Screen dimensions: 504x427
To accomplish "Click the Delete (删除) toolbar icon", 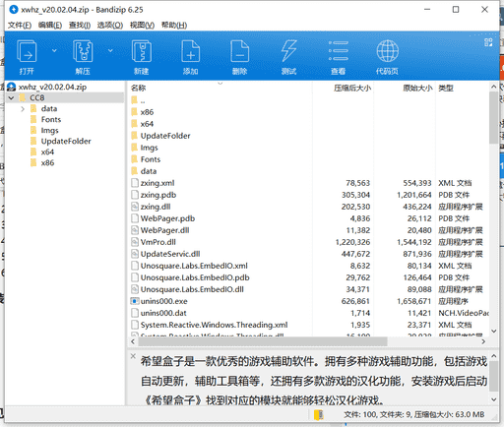I will (x=240, y=51).
